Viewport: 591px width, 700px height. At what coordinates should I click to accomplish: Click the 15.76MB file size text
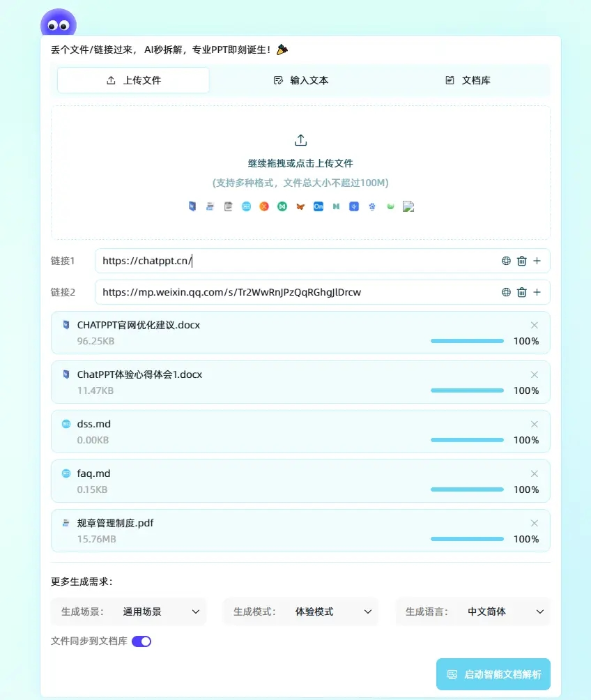coord(96,539)
